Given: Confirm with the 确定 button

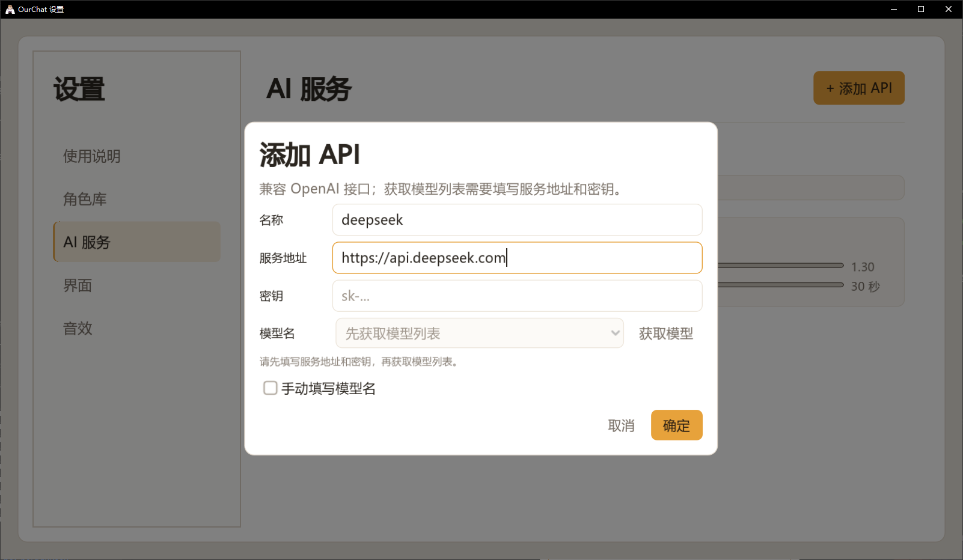Looking at the screenshot, I should click(676, 425).
